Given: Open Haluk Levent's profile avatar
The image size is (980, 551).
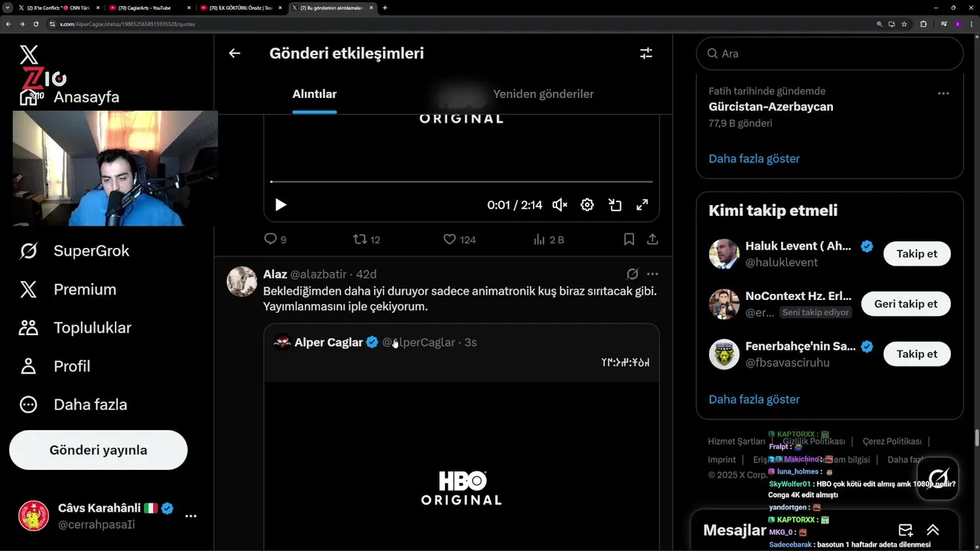Looking at the screenshot, I should coord(724,254).
